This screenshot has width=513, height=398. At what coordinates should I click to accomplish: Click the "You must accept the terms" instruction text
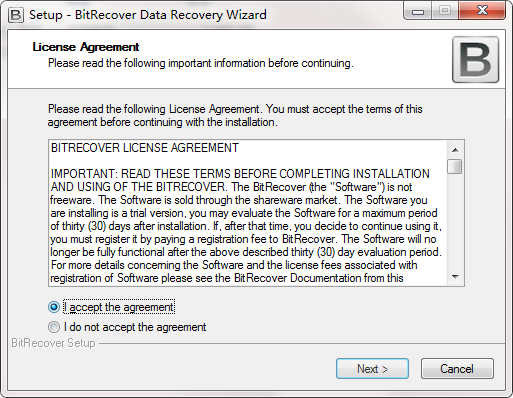[344, 109]
